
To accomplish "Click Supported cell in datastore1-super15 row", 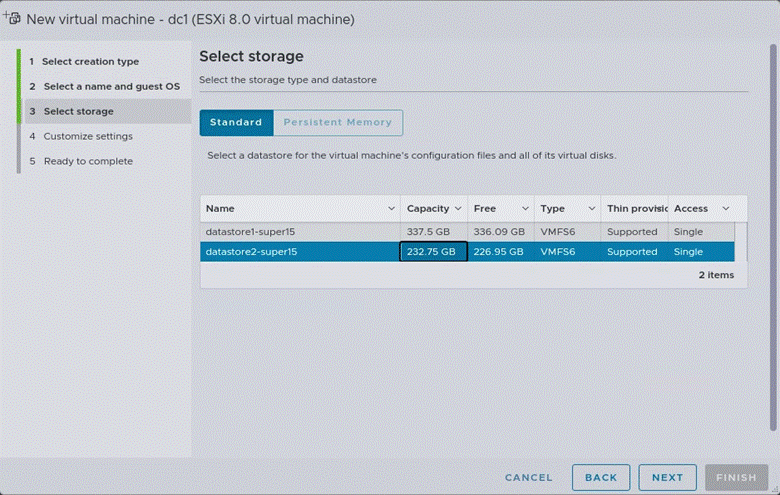I will pos(634,232).
